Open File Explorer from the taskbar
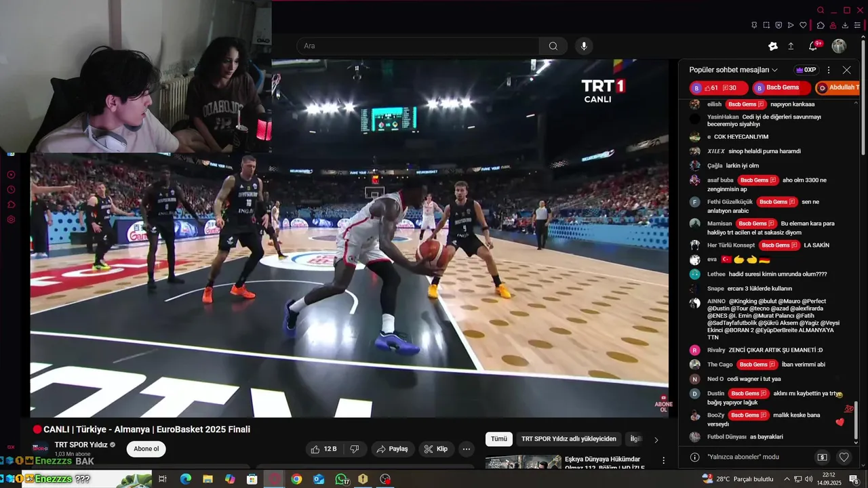868x488 pixels. click(x=208, y=479)
